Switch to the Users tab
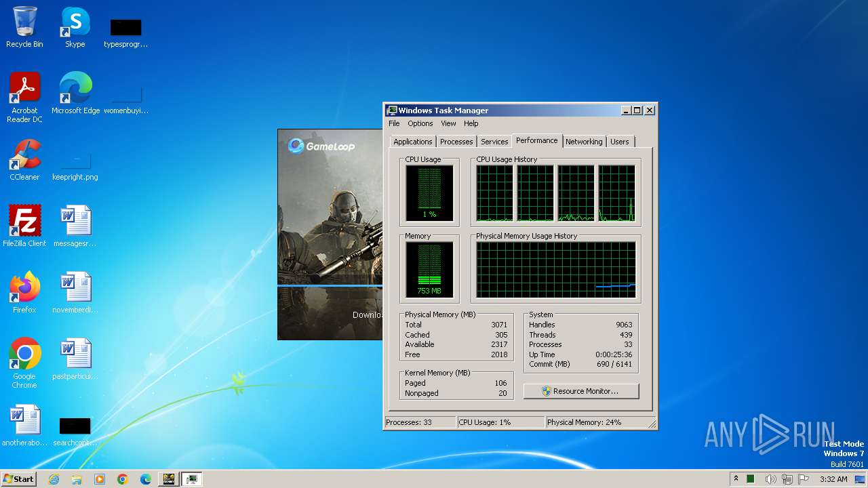 pyautogui.click(x=619, y=142)
